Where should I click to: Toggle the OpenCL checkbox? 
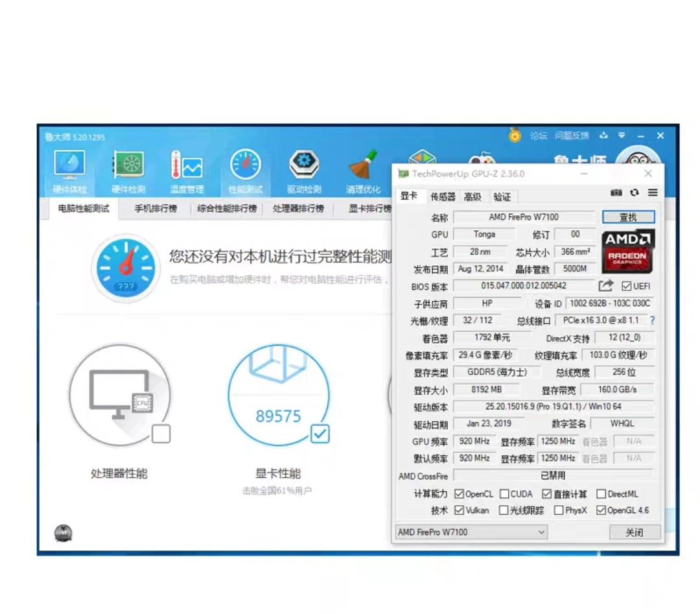pyautogui.click(x=459, y=494)
